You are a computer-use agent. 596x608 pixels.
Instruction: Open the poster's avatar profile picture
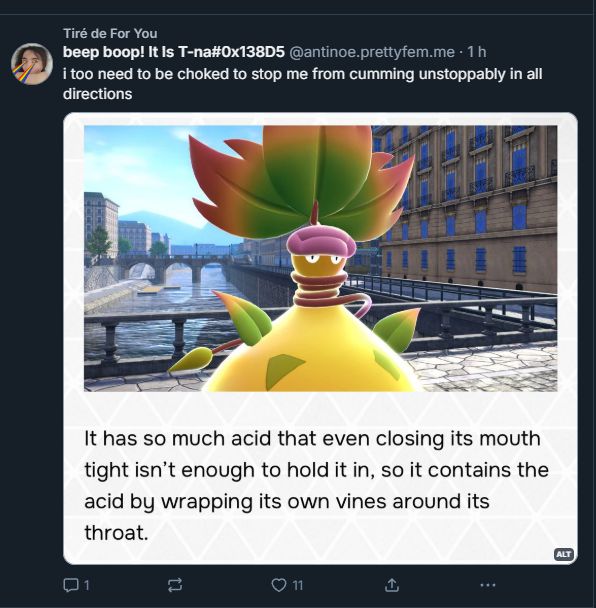32,64
